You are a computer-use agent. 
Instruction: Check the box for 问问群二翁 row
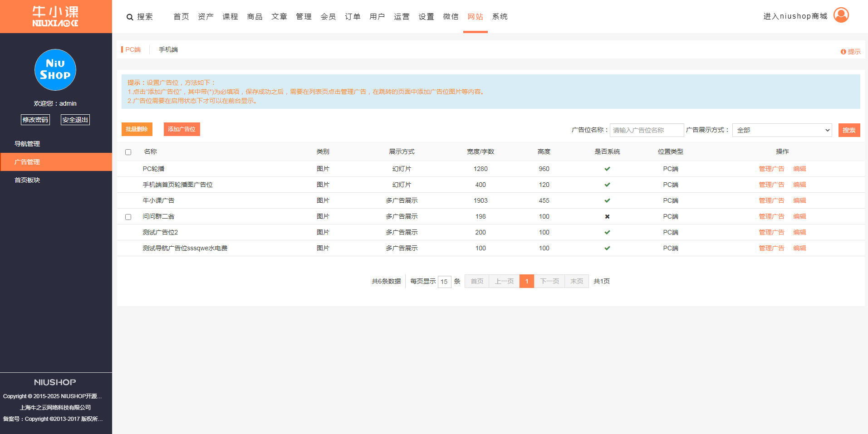[128, 217]
